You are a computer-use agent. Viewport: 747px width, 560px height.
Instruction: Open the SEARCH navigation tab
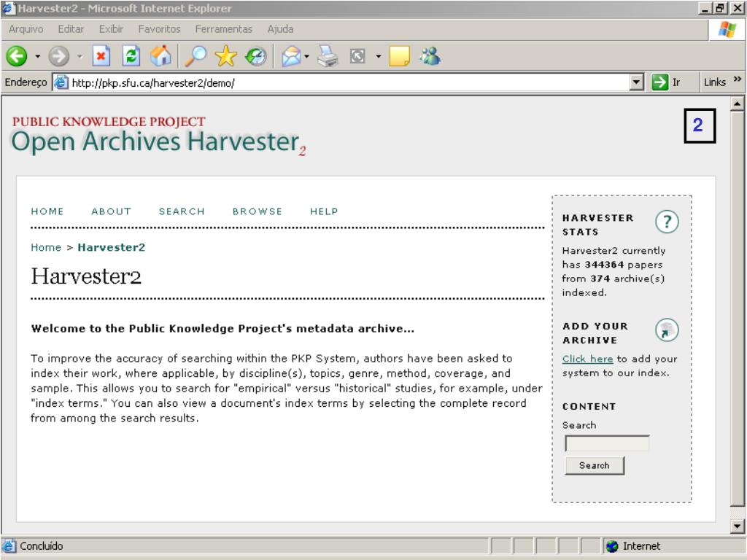tap(182, 211)
